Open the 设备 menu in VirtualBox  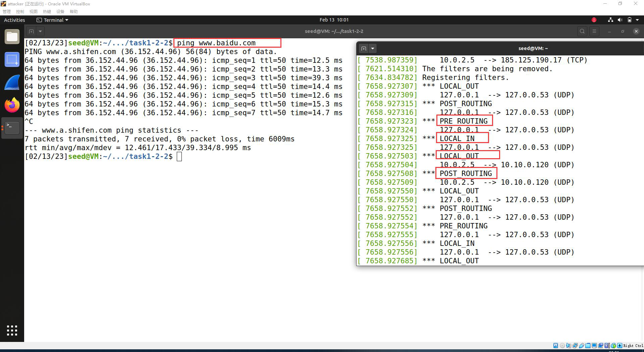click(60, 11)
